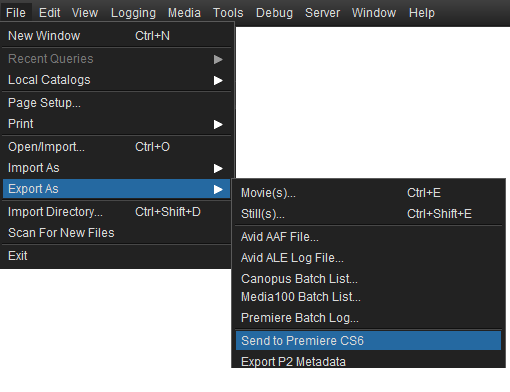Expand the Local Catalogs submenu
The width and height of the screenshot is (510, 392).
coord(116,80)
